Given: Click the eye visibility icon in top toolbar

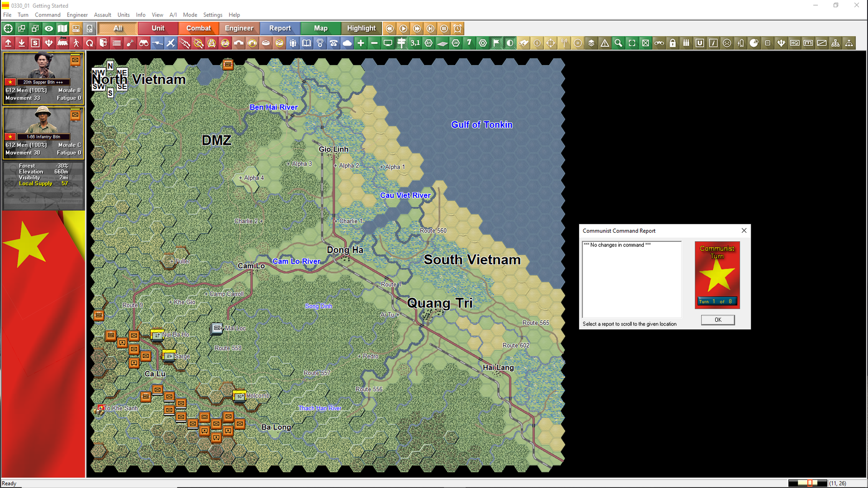Looking at the screenshot, I should (49, 28).
